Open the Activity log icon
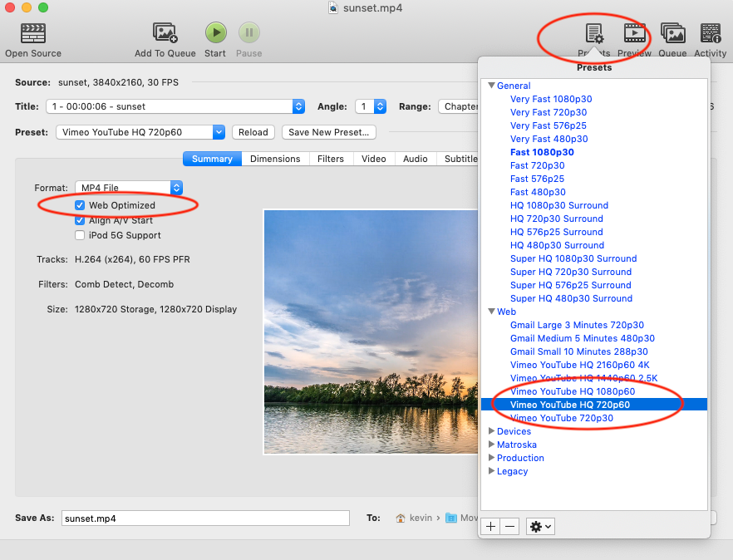733x560 pixels. [711, 34]
